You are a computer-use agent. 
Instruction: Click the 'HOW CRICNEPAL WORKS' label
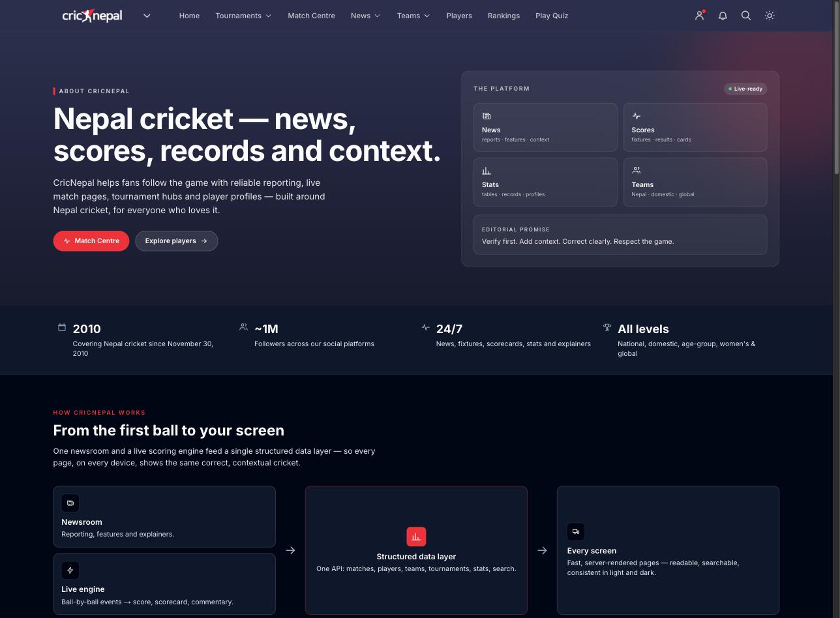tap(99, 413)
